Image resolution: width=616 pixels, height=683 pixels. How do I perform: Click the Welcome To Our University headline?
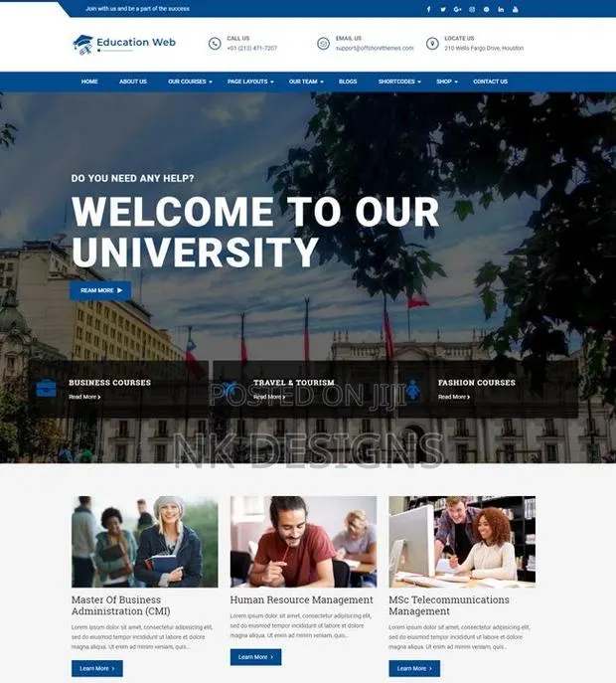click(255, 232)
